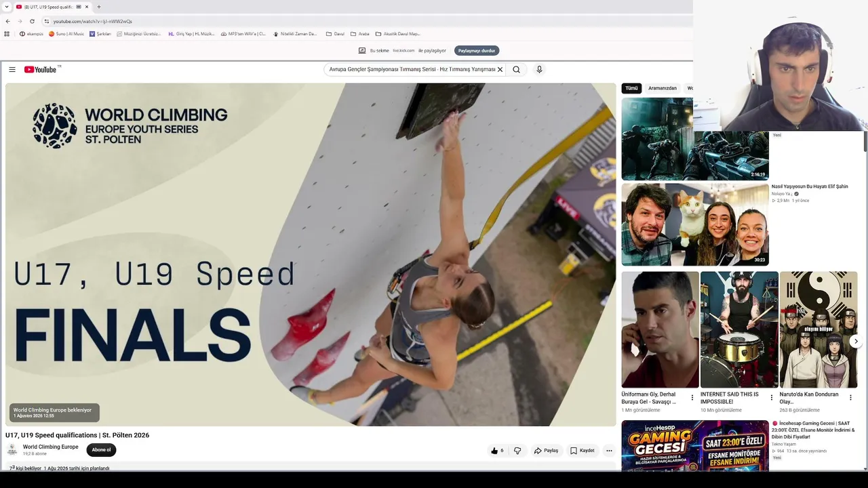Open the World Climbing Europe channel name
This screenshot has height=488, width=868.
click(x=51, y=447)
